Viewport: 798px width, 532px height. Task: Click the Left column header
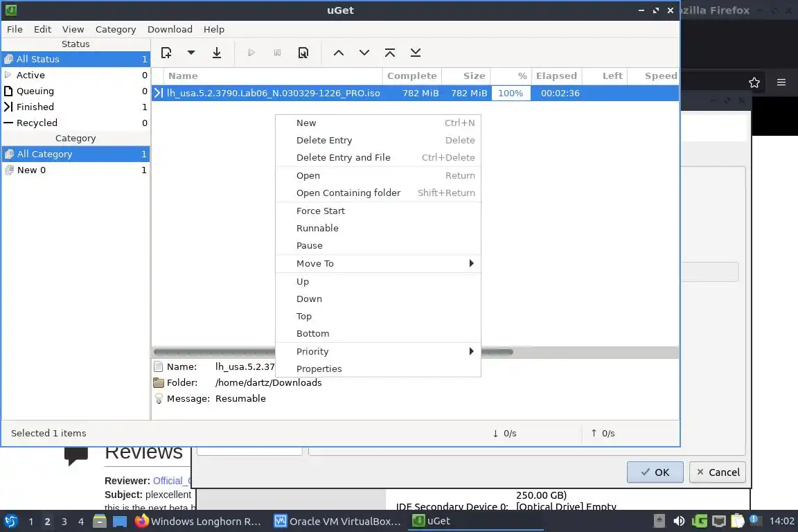point(605,76)
